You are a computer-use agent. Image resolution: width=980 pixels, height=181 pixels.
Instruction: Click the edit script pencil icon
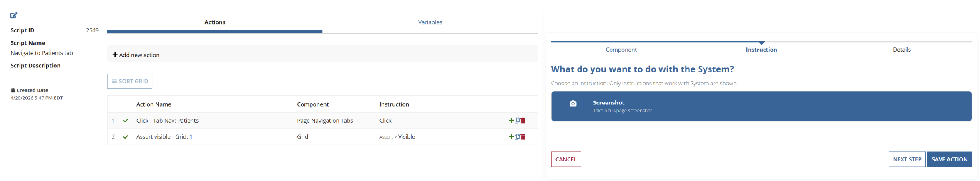pyautogui.click(x=14, y=15)
